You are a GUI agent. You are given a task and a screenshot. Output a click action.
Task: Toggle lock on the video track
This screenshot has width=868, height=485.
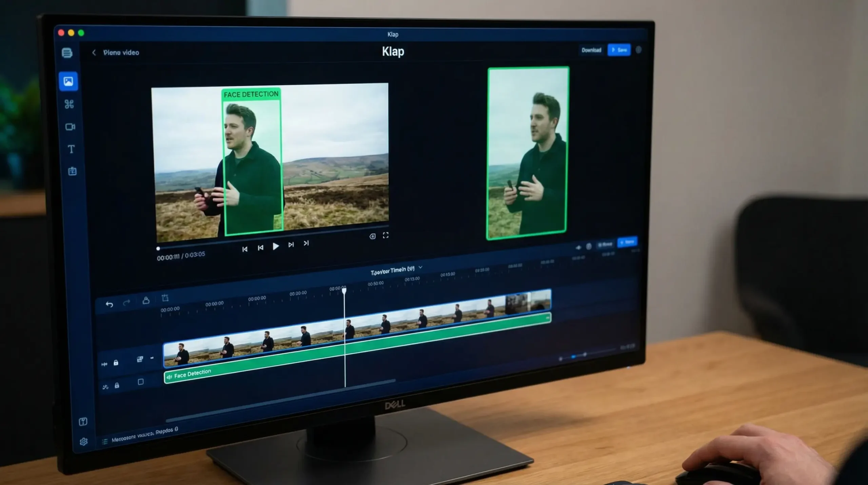[x=116, y=363]
